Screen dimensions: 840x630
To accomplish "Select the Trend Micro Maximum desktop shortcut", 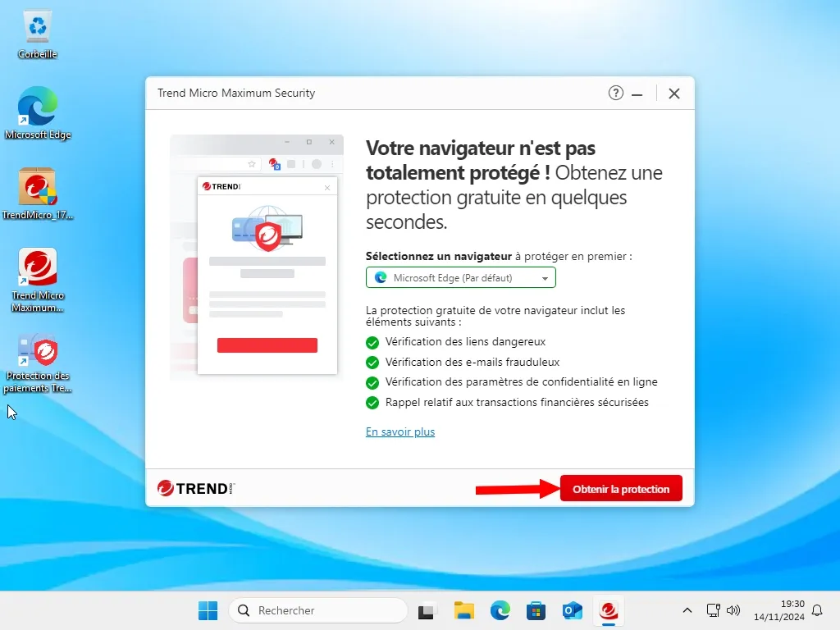I will pyautogui.click(x=38, y=281).
